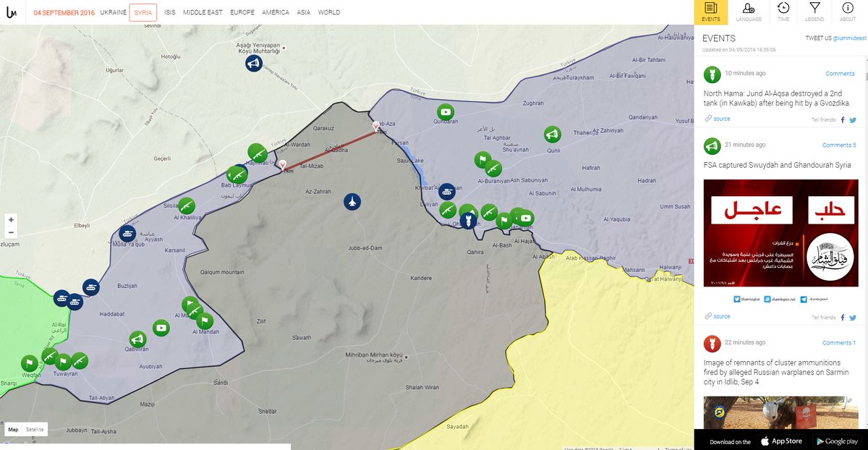Share FSA captured event on Facebook
Screen dimensions: 868x450
843,317
